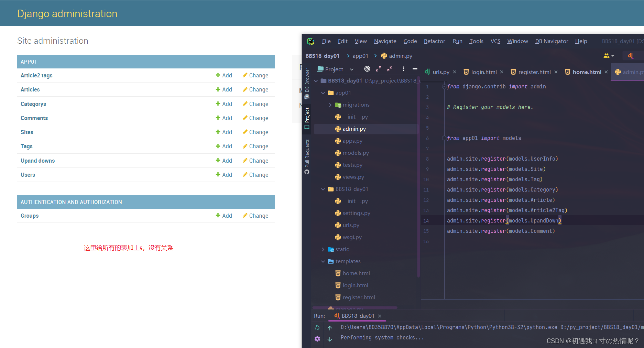Open the VCS menu
Viewport: 644px width, 348px height.
(495, 41)
